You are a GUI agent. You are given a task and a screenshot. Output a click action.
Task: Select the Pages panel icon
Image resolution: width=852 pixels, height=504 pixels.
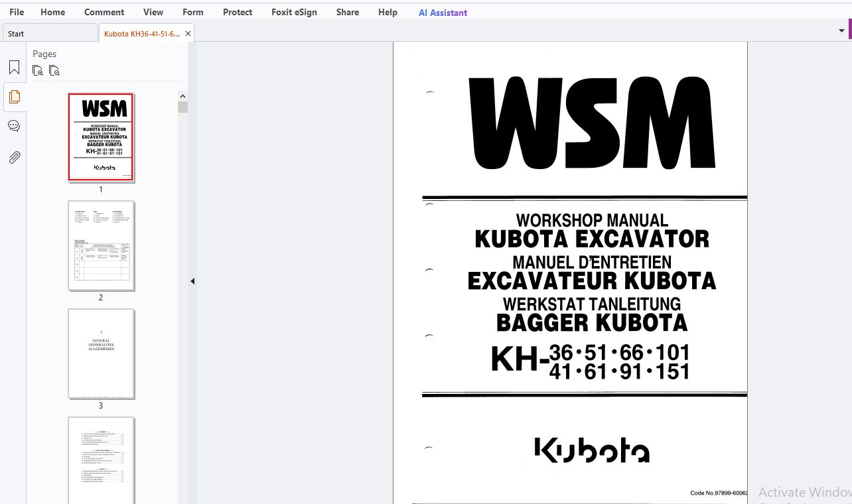click(14, 97)
